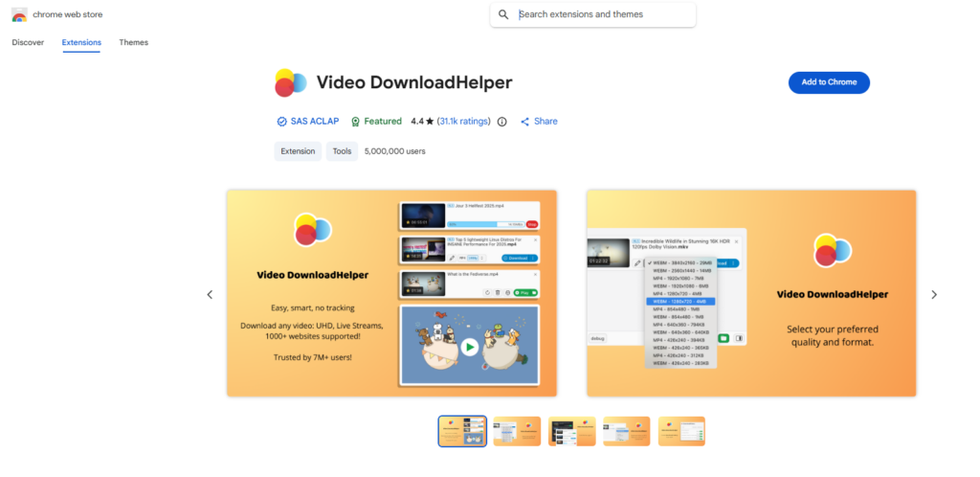Open the SAS ACLAP publisher link
The image size is (980, 477).
tap(314, 122)
